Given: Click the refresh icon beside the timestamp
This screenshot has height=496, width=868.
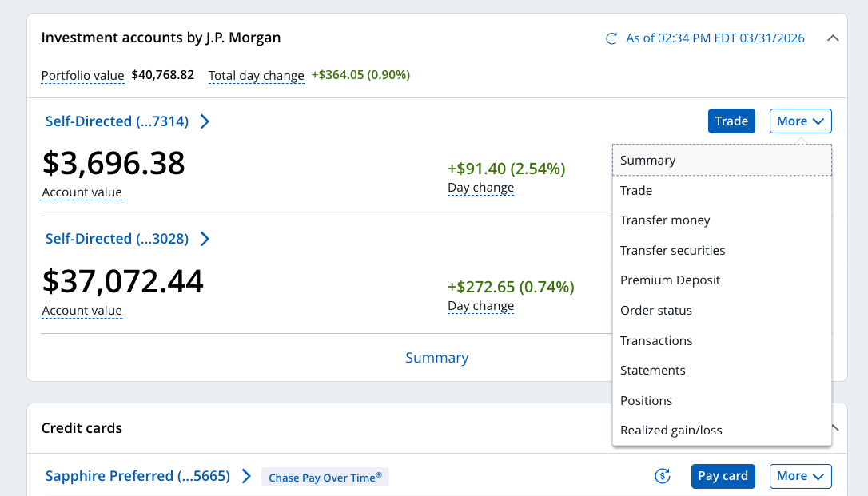Looking at the screenshot, I should tap(611, 38).
